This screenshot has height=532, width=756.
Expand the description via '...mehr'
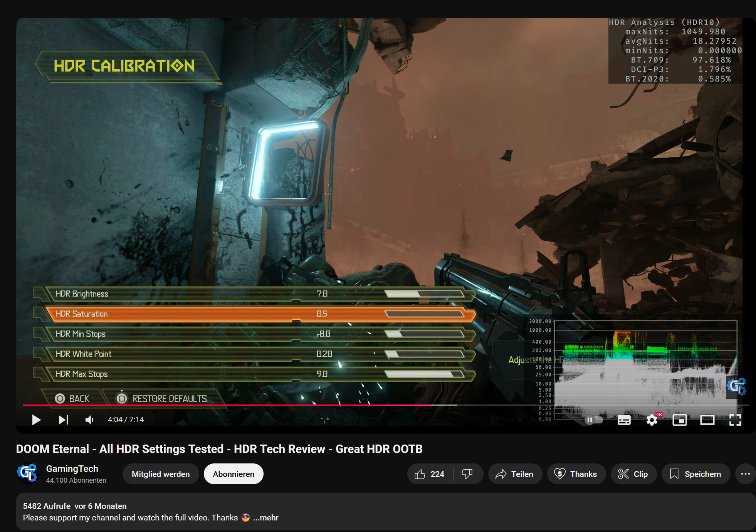click(266, 518)
